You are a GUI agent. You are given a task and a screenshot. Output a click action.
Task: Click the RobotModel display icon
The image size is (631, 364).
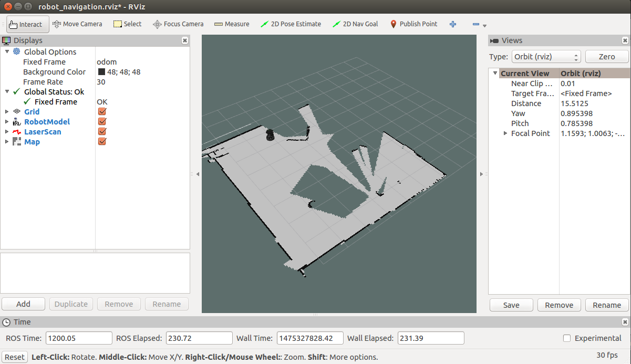pos(16,121)
